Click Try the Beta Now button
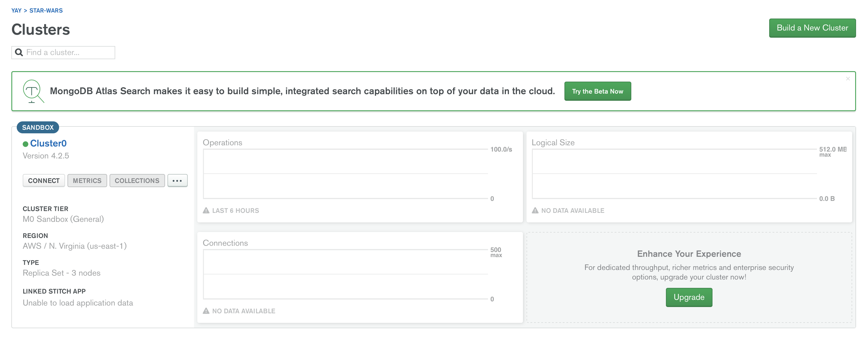The height and width of the screenshot is (339, 868). click(598, 91)
